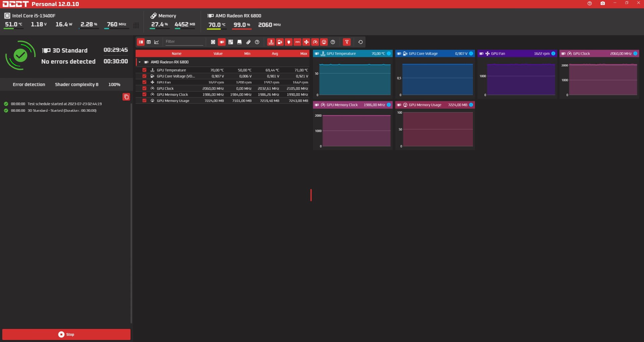Image resolution: width=644 pixels, height=342 pixels.
Task: Expand the CPU core grid next to 760 MHz
Action: pos(136,25)
